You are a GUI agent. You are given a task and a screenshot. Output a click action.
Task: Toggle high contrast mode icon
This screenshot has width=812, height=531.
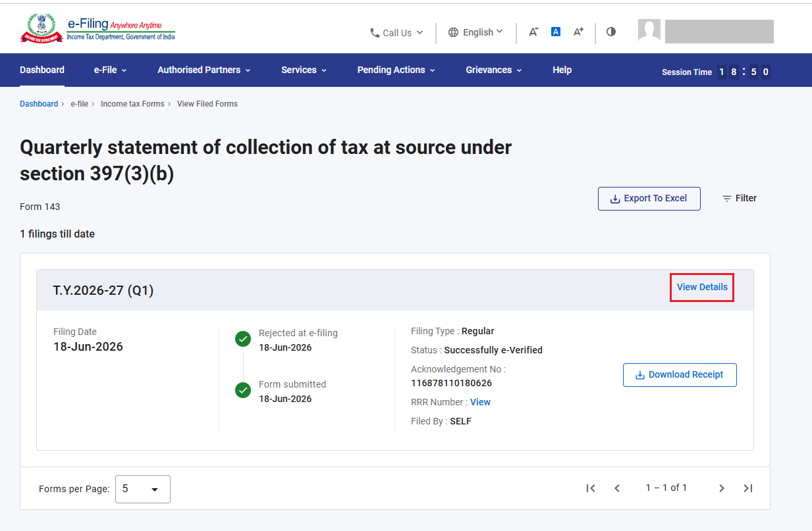click(x=611, y=32)
